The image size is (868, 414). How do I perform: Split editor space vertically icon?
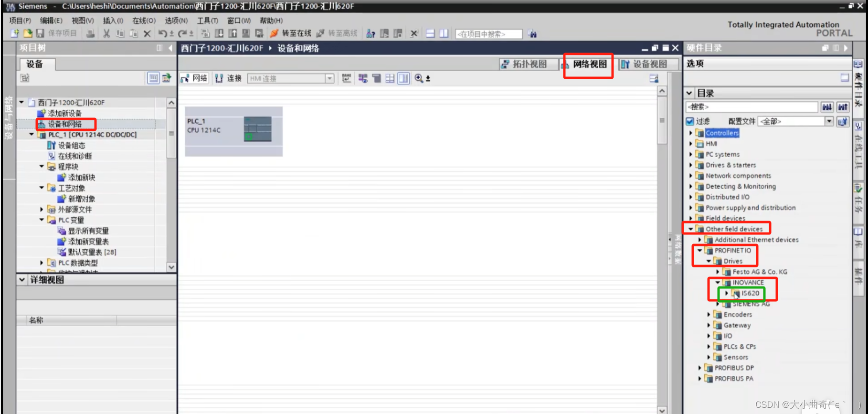444,33
